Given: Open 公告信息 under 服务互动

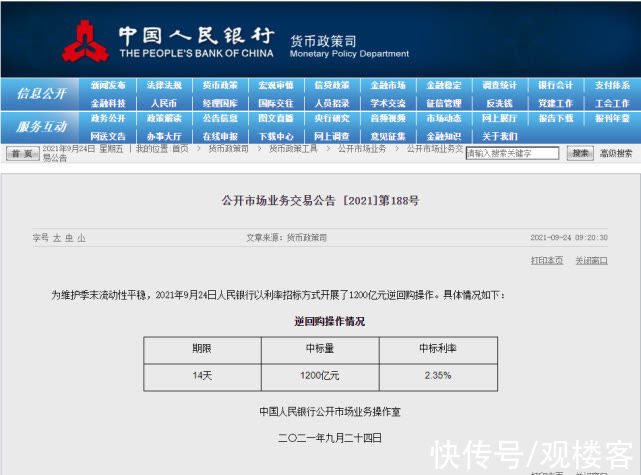Looking at the screenshot, I should point(220,119).
